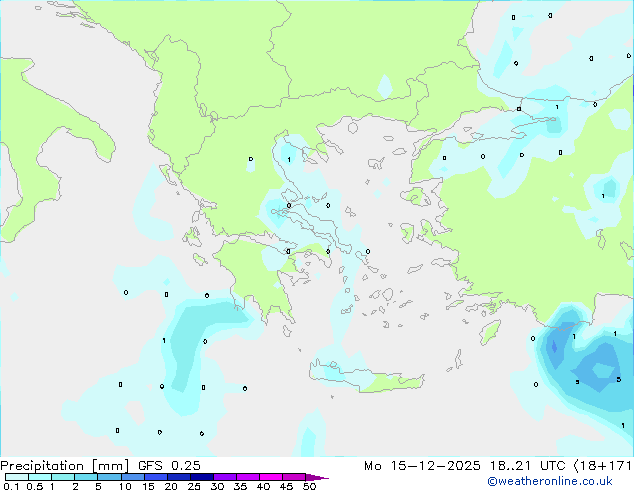This screenshot has height=490, width=634.
Task: Select the legend swatch between 5 and 10
Action: (109, 477)
